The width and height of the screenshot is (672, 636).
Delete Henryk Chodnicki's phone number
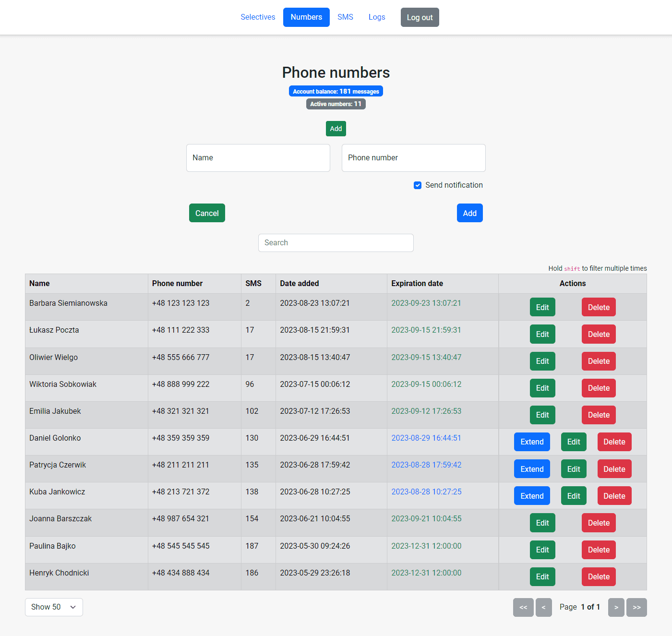pos(599,577)
